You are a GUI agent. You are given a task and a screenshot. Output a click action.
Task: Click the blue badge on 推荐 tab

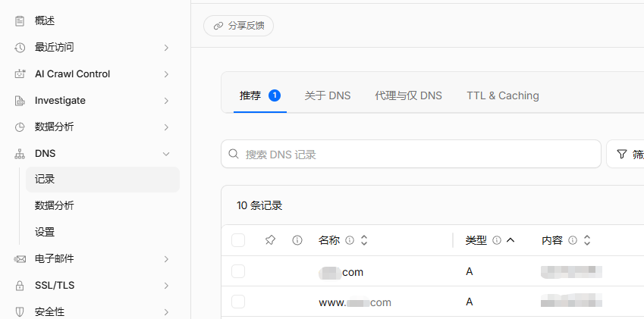[275, 96]
